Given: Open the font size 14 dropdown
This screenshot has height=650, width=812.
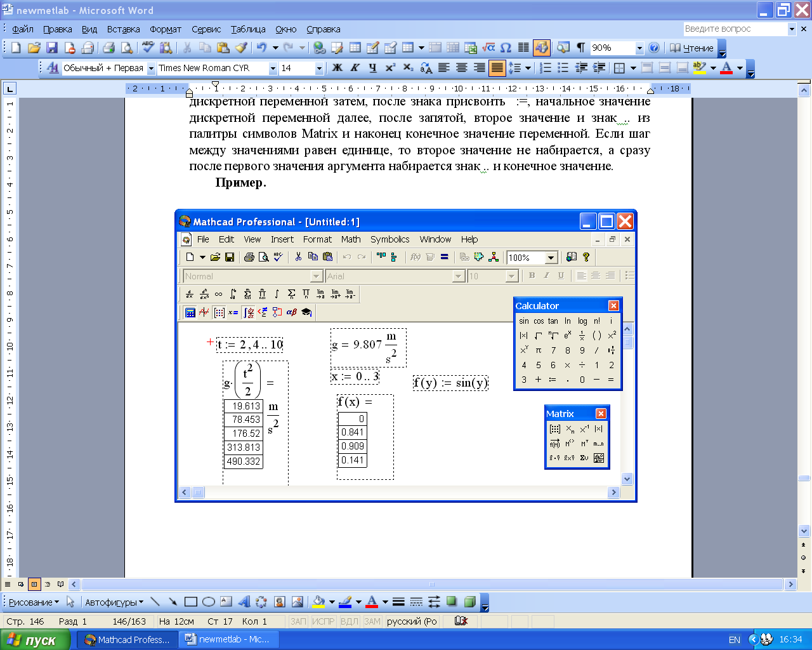Looking at the screenshot, I should click(319, 68).
